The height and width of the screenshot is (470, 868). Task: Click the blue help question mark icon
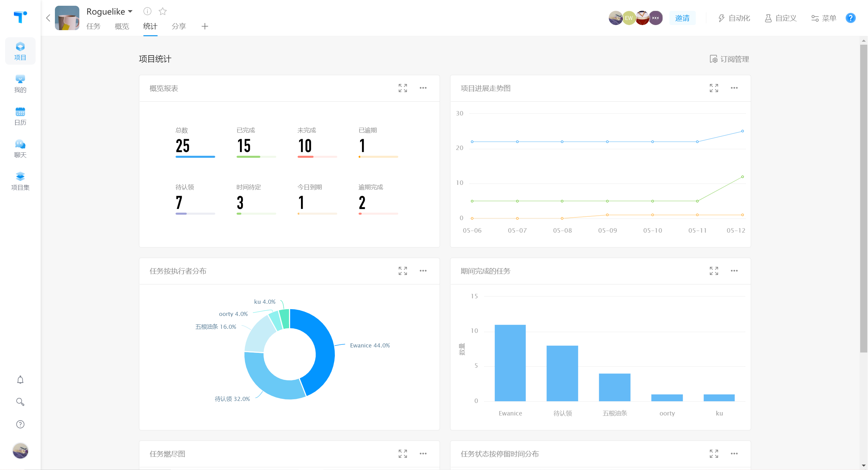[x=850, y=18]
